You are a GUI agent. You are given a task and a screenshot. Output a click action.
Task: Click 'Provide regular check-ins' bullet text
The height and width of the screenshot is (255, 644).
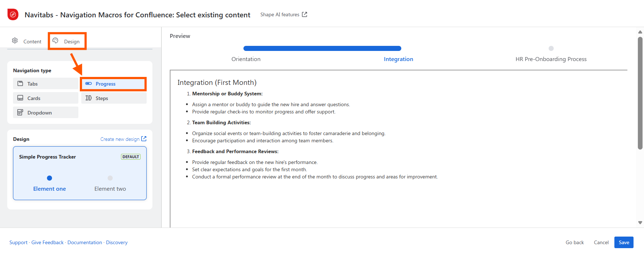(264, 112)
